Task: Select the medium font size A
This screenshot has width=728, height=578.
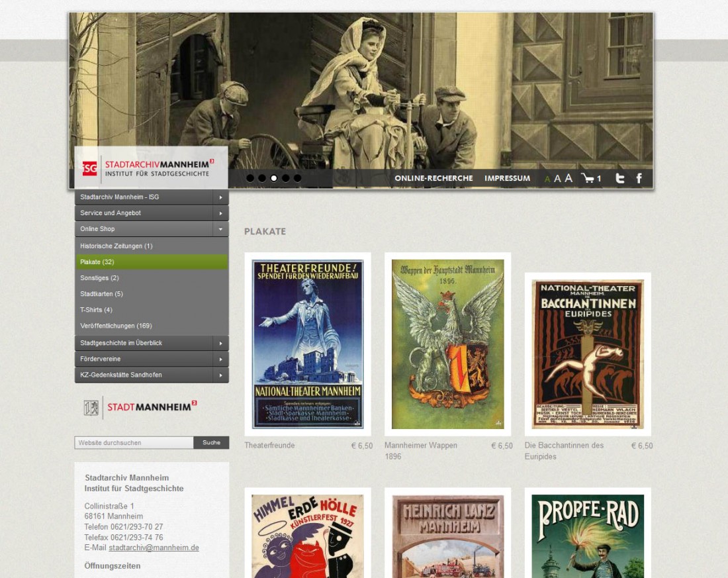Action: [557, 179]
